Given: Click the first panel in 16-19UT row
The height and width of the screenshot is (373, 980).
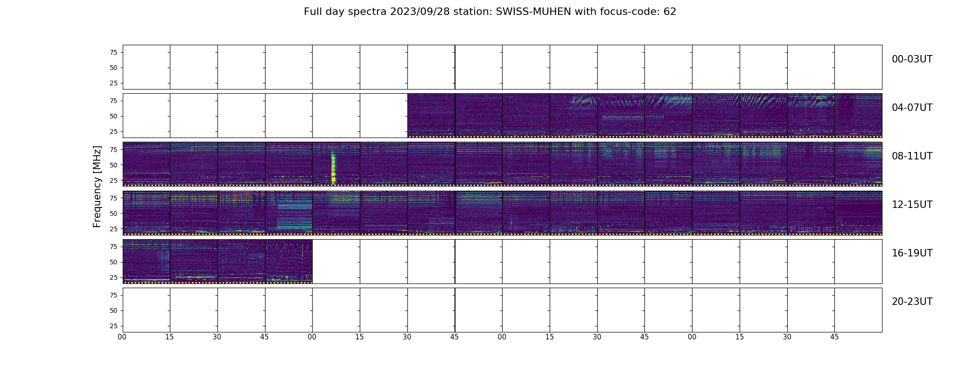Looking at the screenshot, I should pyautogui.click(x=147, y=261).
